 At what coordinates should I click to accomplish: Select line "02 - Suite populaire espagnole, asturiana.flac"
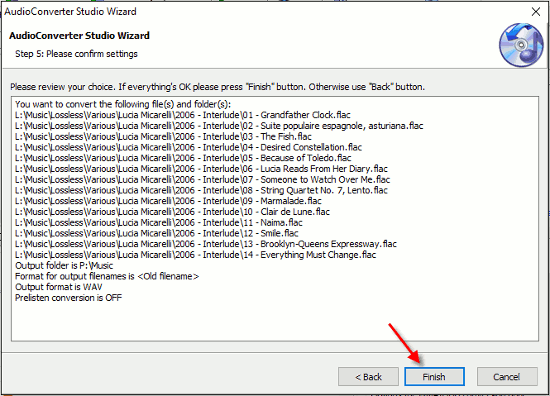click(219, 126)
